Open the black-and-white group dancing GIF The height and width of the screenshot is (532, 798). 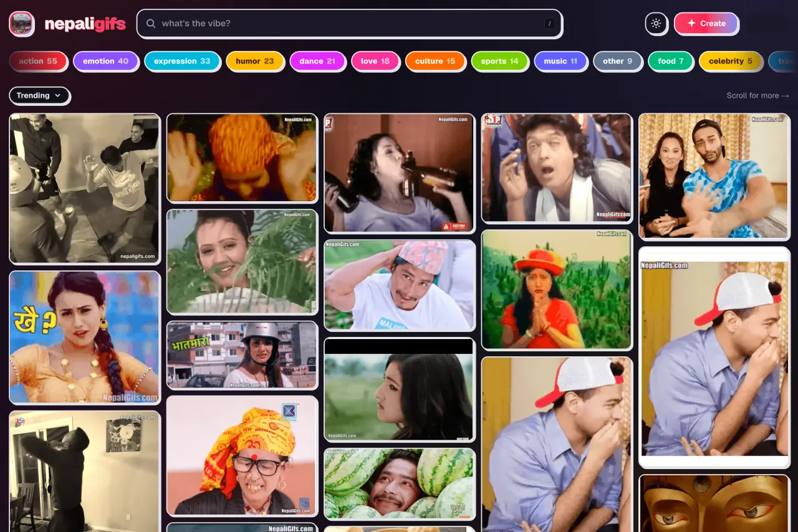tap(85, 189)
